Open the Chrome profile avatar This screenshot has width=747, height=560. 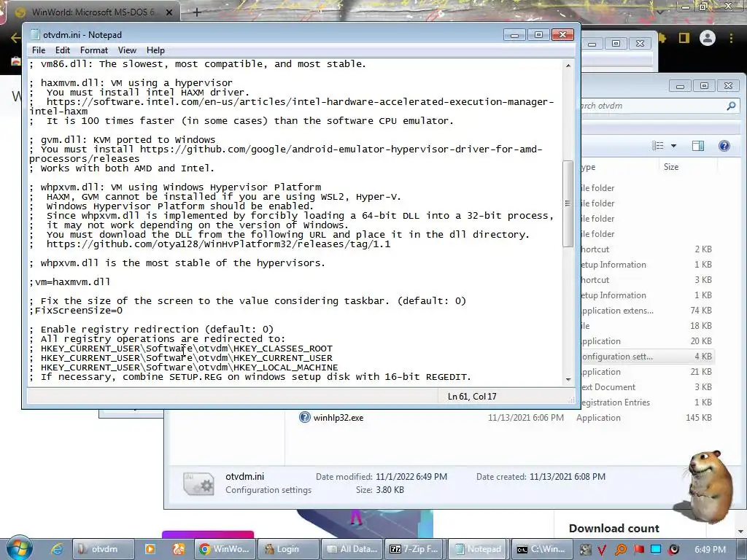pyautogui.click(x=708, y=38)
